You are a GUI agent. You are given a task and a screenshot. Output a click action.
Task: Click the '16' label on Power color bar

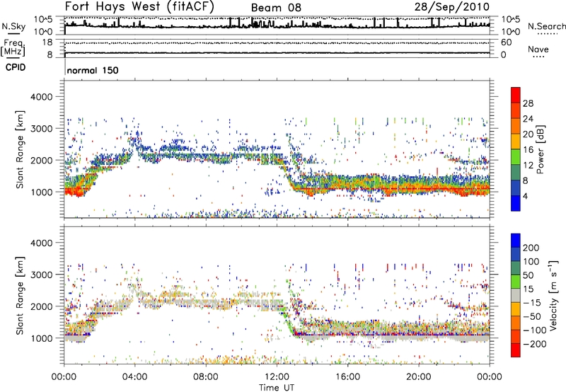tap(528, 150)
